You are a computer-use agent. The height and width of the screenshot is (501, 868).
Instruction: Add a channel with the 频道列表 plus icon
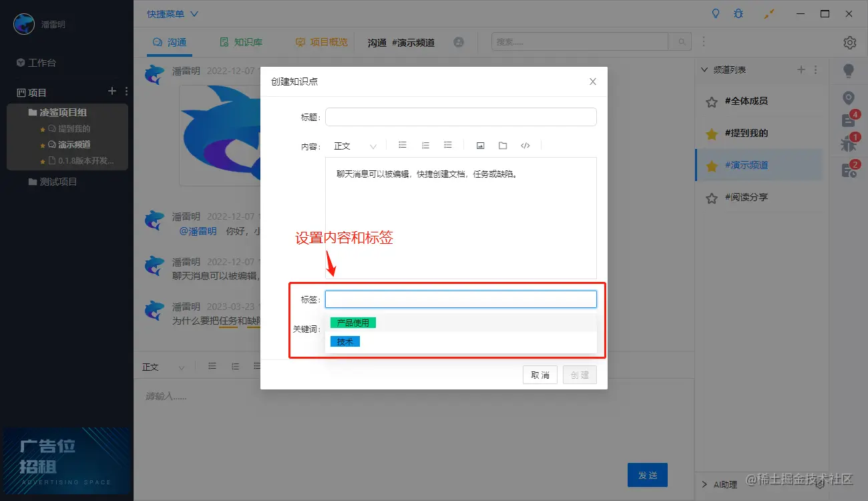[801, 69]
